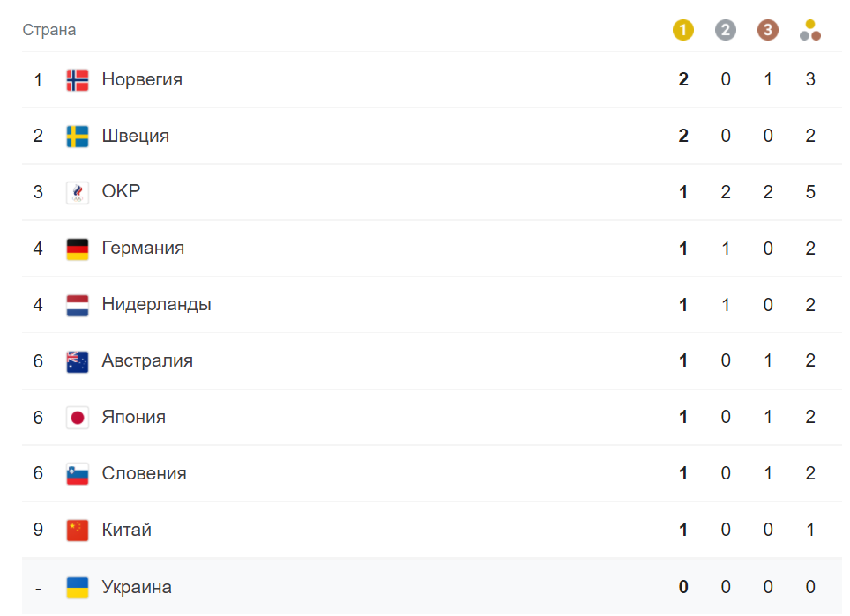Click the ОКР team emblem icon

point(78,192)
